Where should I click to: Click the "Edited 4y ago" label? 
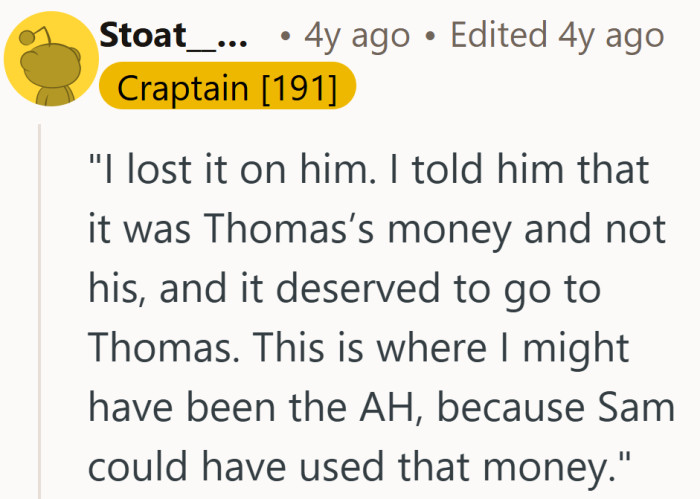557,35
